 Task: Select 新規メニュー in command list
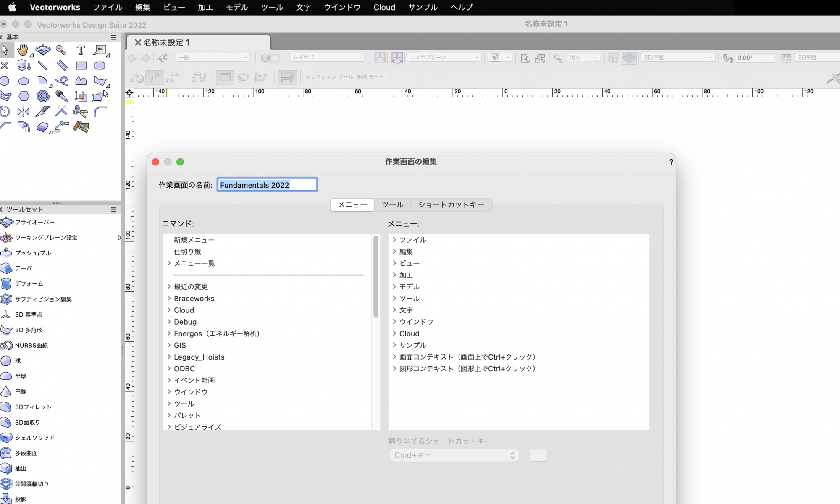[194, 240]
